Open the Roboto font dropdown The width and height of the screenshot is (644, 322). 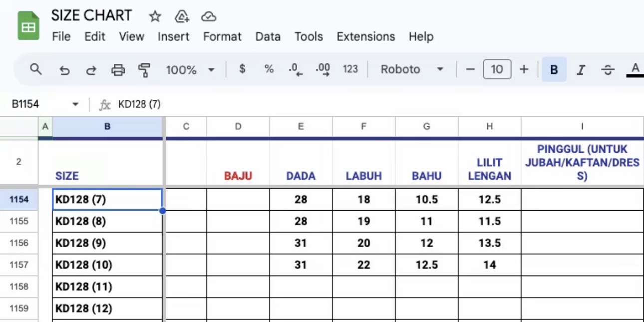coord(412,69)
